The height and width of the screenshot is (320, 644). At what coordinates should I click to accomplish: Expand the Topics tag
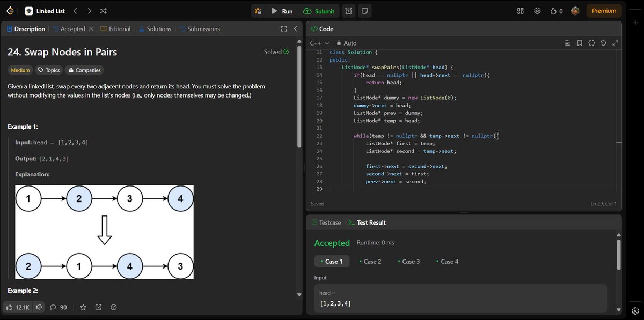point(48,70)
